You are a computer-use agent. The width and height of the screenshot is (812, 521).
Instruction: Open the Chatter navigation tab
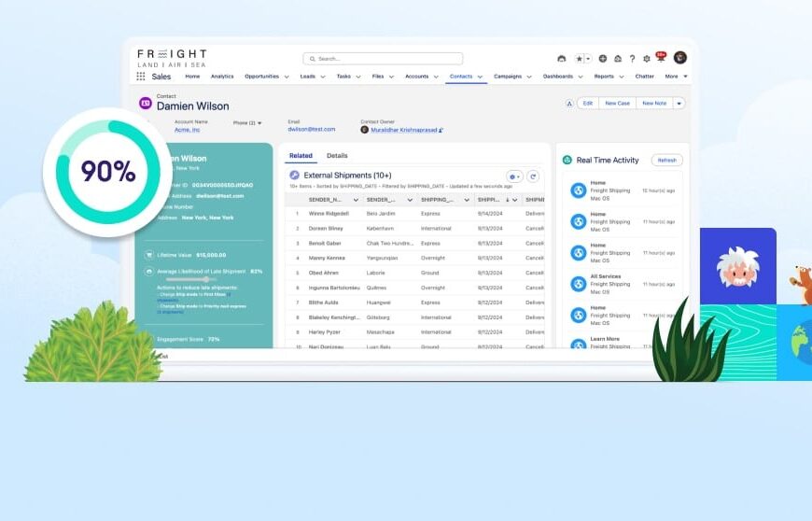point(644,77)
